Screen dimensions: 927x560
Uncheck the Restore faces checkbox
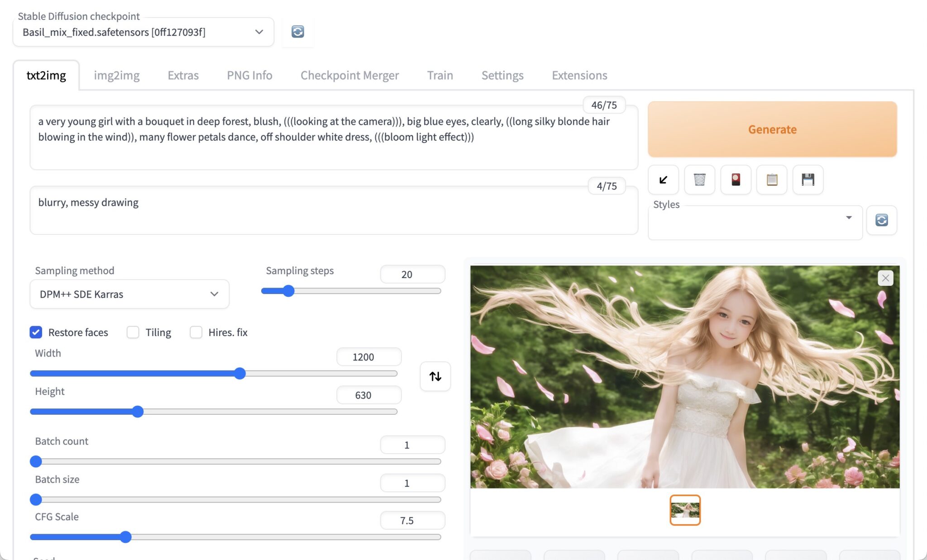[x=36, y=332]
